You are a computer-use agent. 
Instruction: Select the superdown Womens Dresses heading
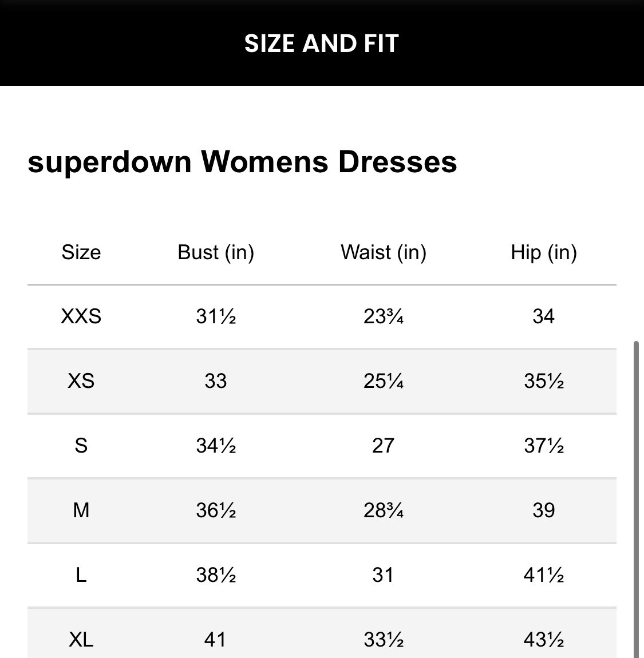pos(242,162)
